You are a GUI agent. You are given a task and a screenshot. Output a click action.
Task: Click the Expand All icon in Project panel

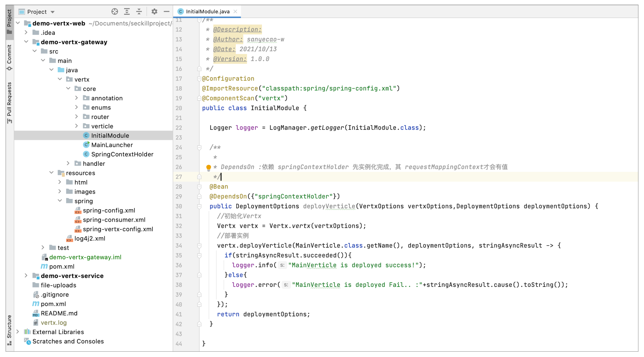(127, 12)
